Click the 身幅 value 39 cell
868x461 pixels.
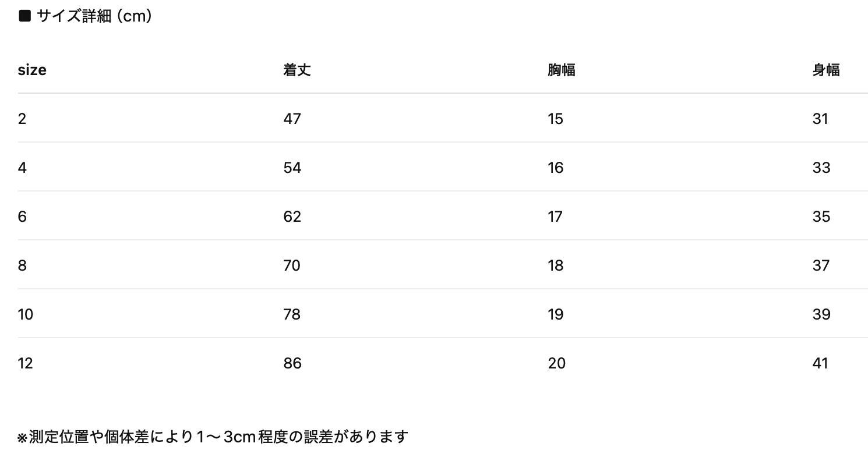point(821,314)
